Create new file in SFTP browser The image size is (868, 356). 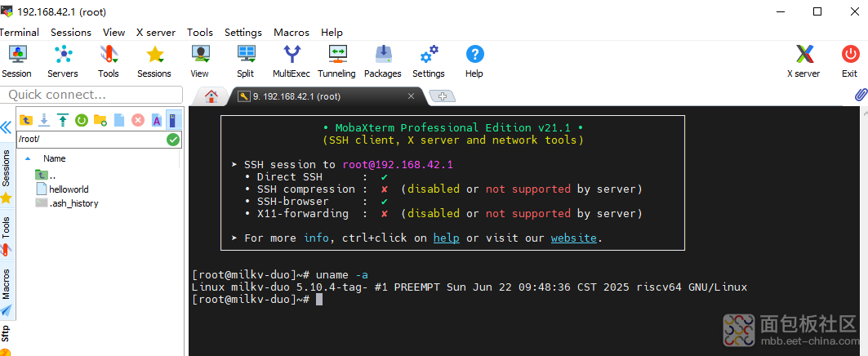[119, 119]
